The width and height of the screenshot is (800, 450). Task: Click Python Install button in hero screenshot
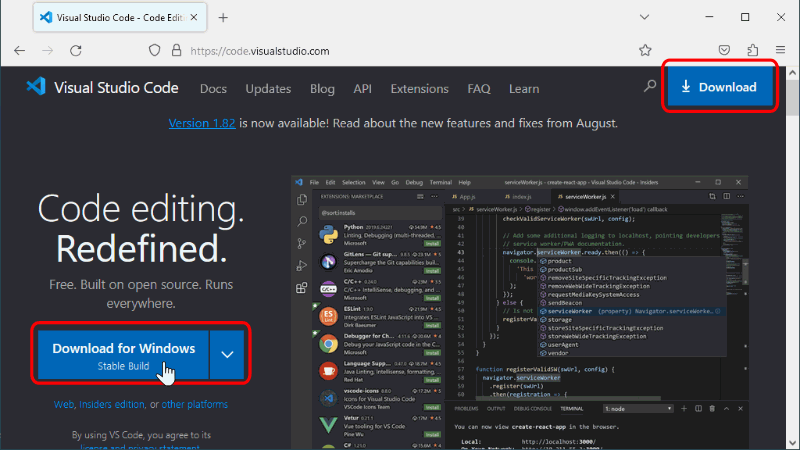point(432,244)
